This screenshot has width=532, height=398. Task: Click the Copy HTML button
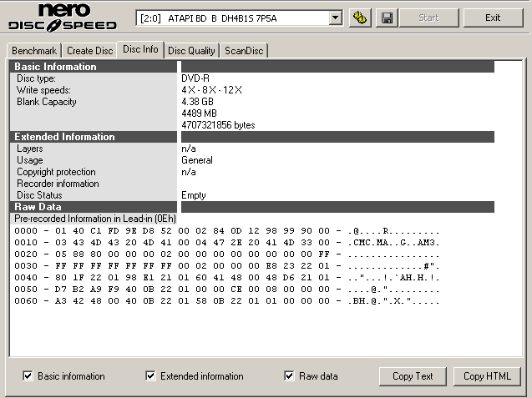click(487, 376)
